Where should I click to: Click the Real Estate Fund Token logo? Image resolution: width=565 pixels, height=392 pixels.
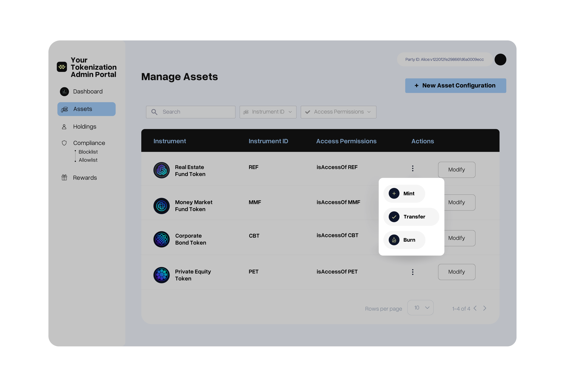coord(162,170)
